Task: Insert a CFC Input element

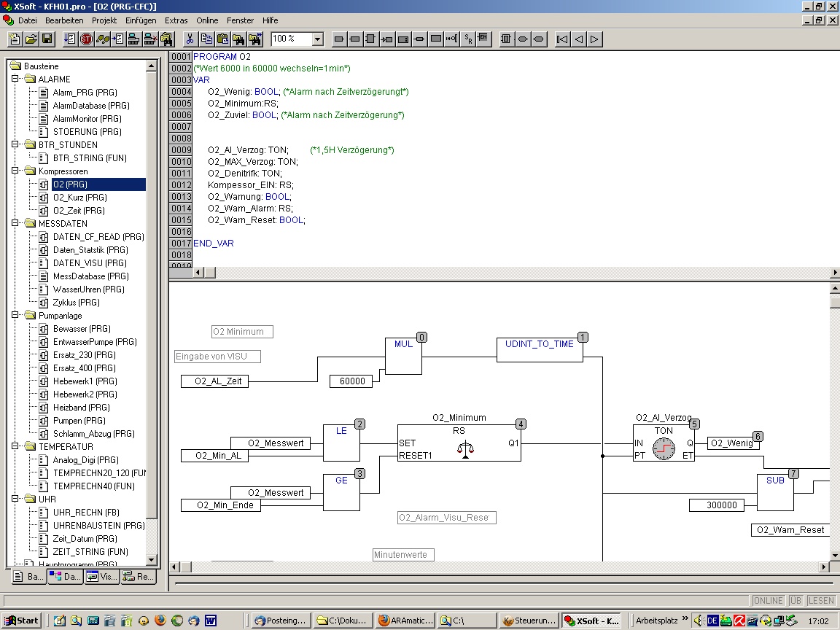Action: [338, 39]
